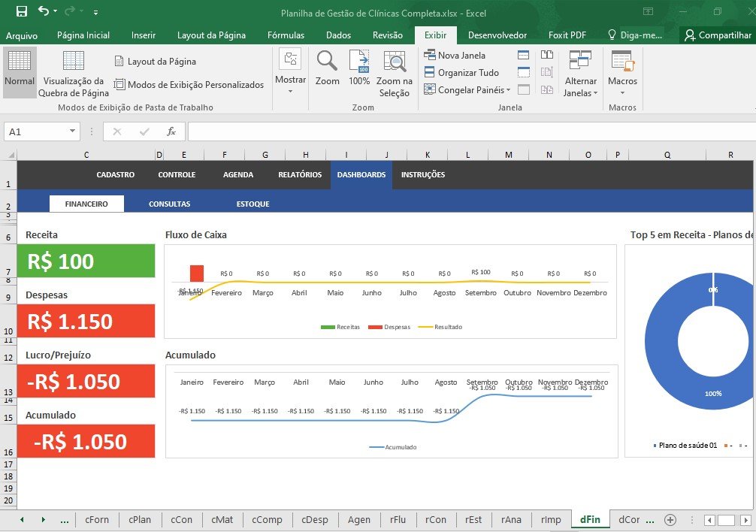Add a new sheet with plus button
The image size is (756, 532).
(x=670, y=520)
